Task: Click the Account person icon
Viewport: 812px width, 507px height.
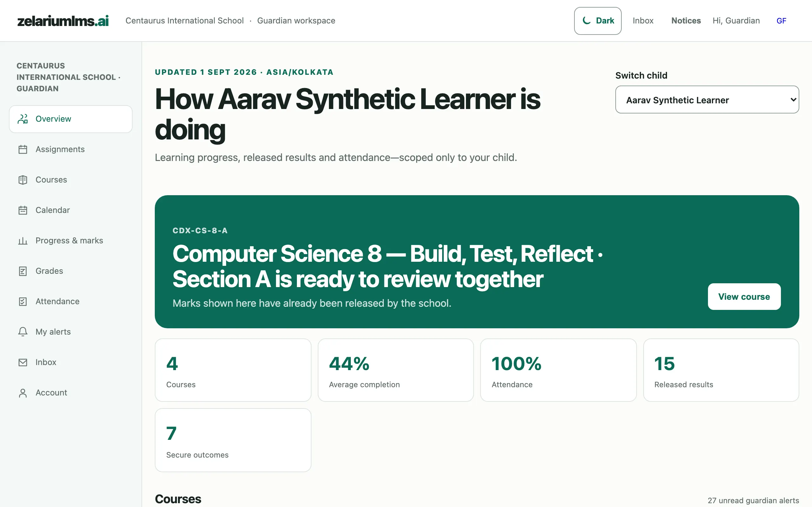Action: point(23,393)
